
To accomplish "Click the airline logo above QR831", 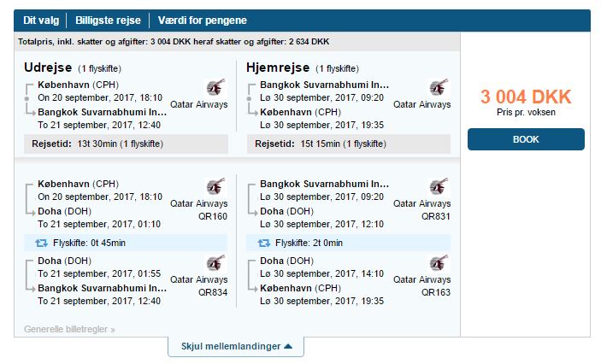I will click(x=438, y=187).
